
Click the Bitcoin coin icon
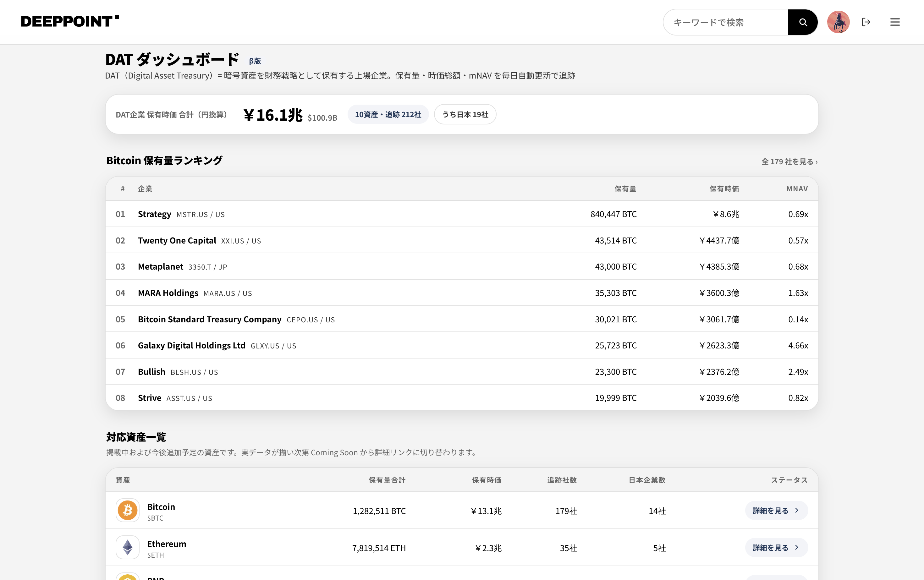(127, 510)
